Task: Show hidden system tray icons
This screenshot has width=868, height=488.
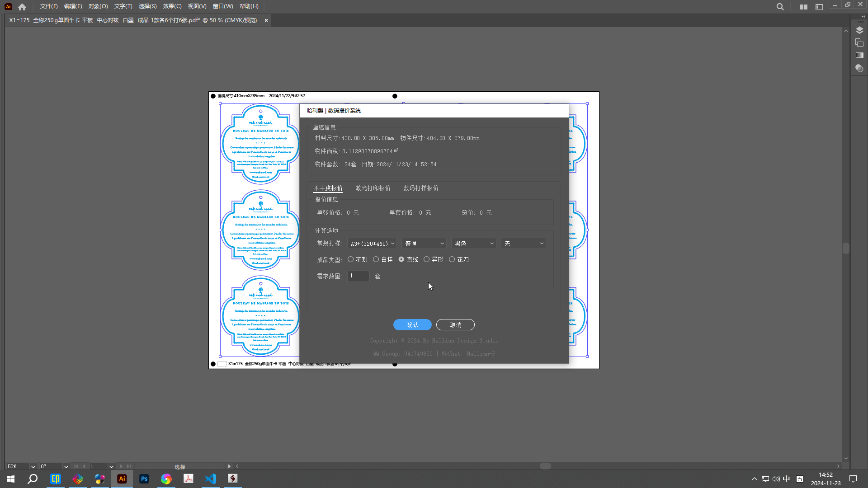Action: pos(754,479)
